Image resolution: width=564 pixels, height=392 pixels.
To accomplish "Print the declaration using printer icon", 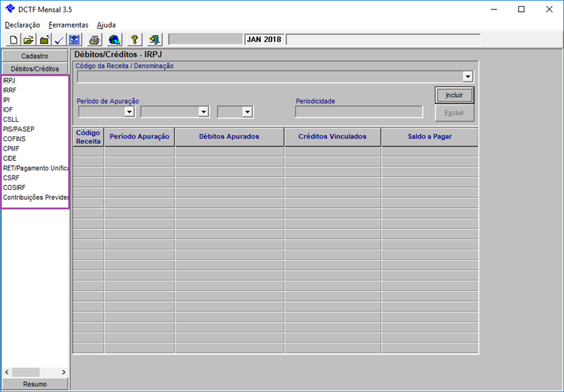I will [94, 39].
